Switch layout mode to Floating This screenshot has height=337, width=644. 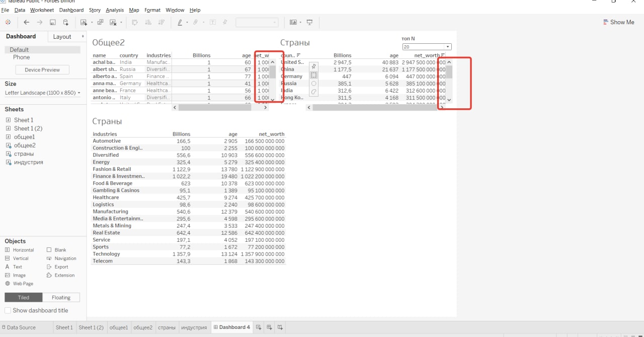(61, 297)
